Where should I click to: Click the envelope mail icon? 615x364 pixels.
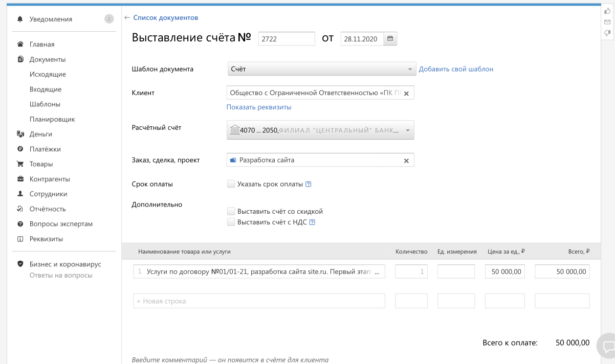[x=607, y=22]
